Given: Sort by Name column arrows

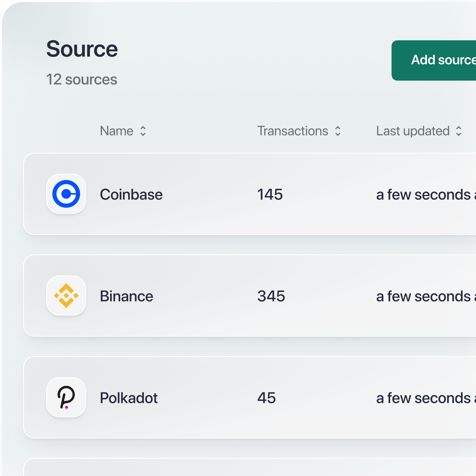Looking at the screenshot, I should point(143,131).
